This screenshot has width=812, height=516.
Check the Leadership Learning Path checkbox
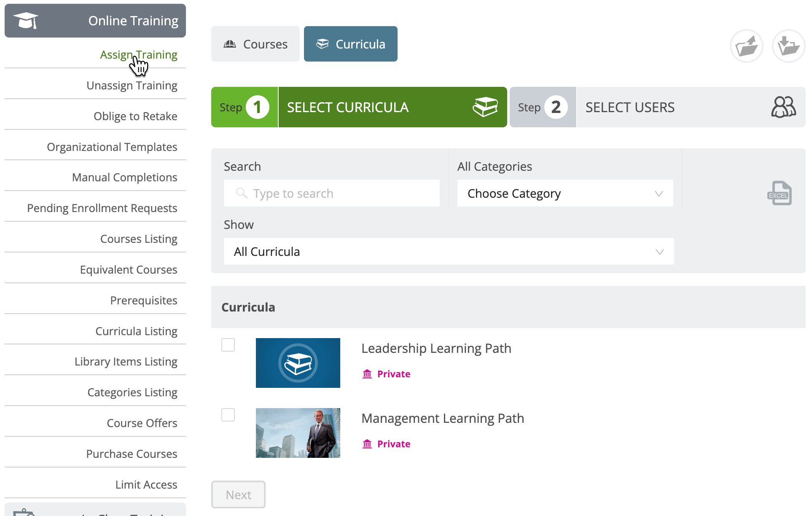coord(228,345)
